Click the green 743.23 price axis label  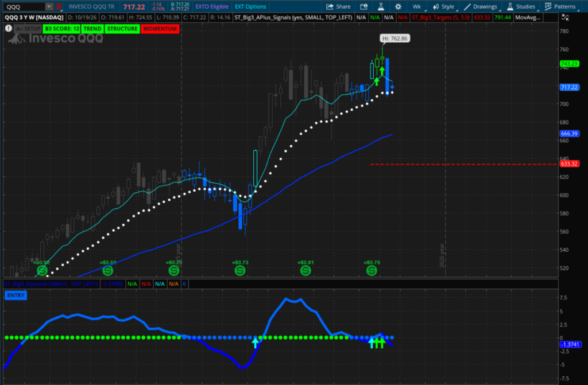click(569, 64)
